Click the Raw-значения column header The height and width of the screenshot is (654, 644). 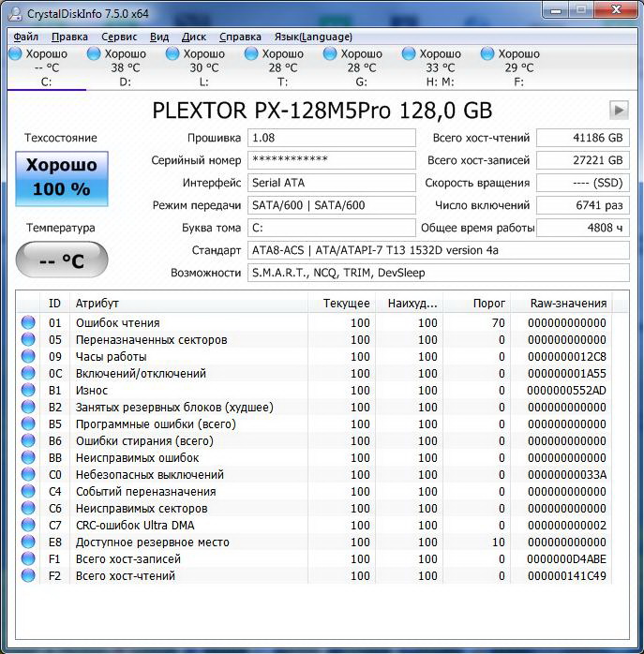point(562,304)
